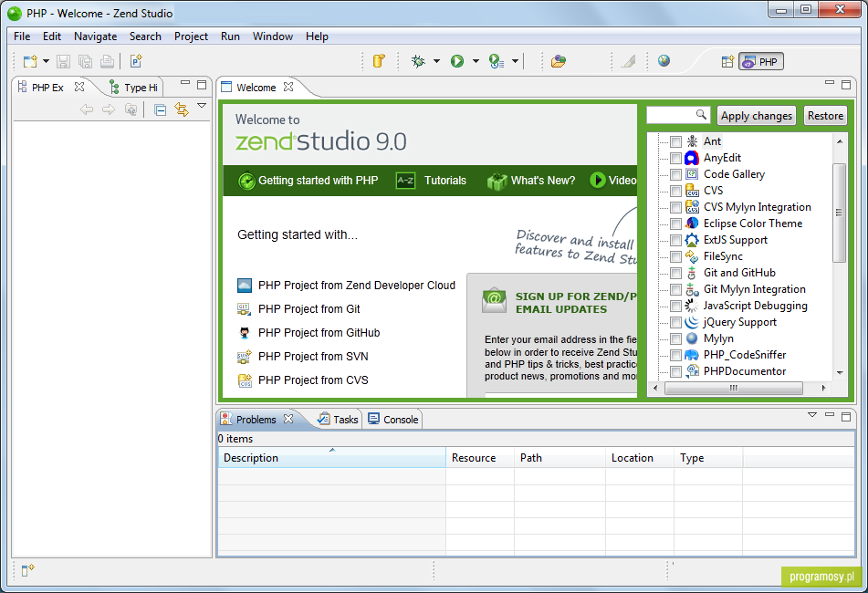This screenshot has width=868, height=593.
Task: Check the AnyEdit feature checkbox
Action: [675, 158]
